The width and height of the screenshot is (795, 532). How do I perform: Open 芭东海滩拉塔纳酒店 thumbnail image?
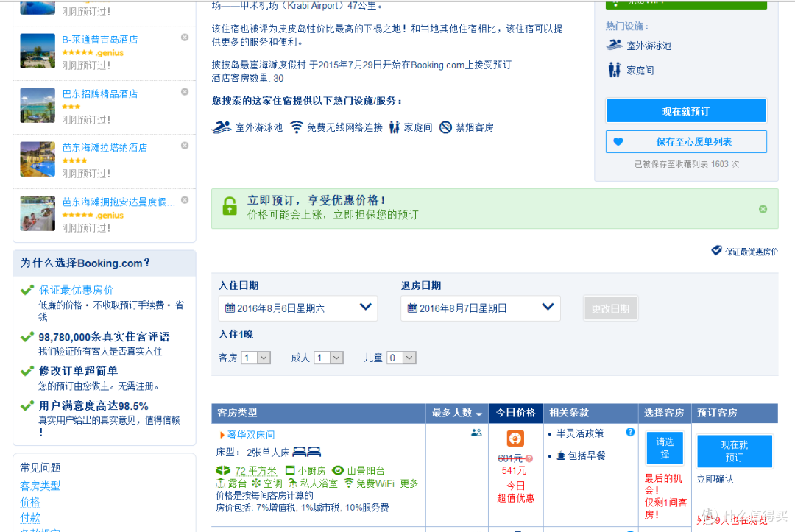[38, 159]
